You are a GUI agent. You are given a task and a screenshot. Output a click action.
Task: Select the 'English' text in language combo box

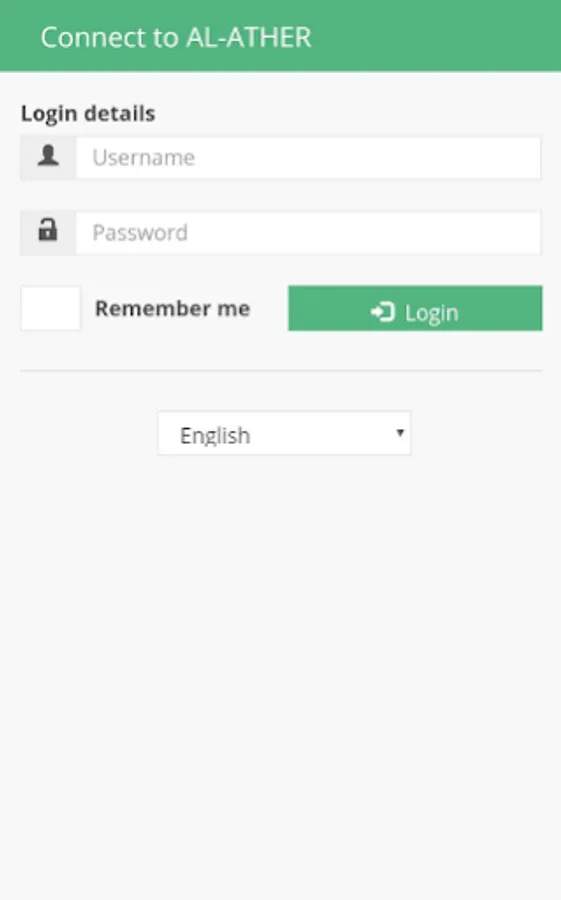(215, 436)
